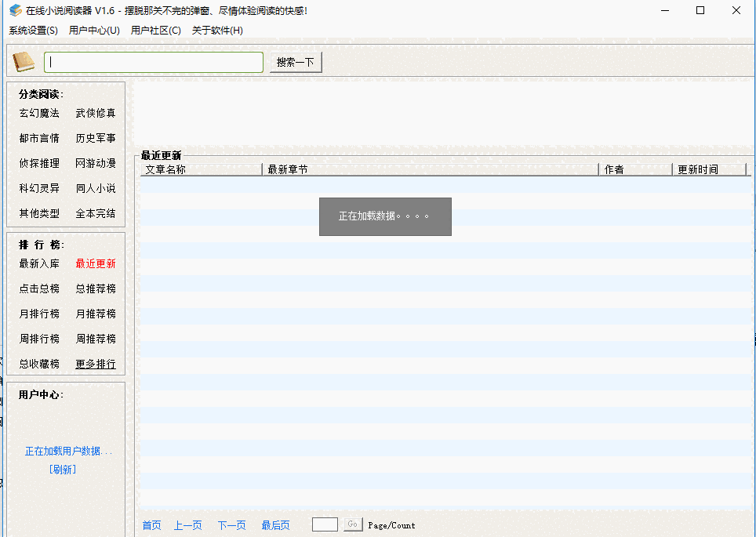Select the 玄幻魔法 category

coord(39,113)
